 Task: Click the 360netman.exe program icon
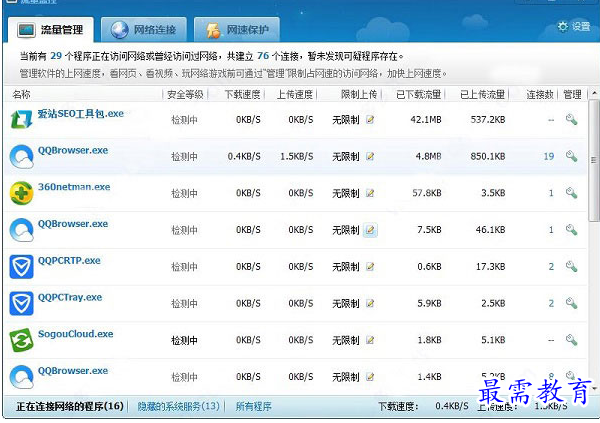tap(21, 193)
